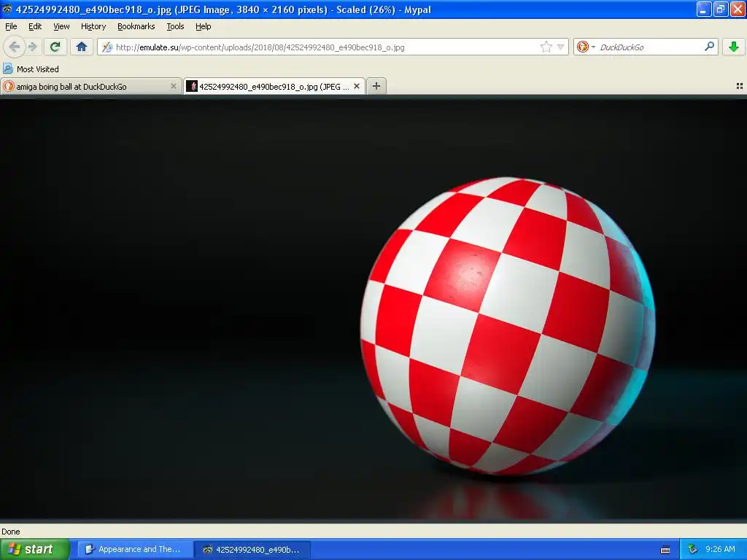Show all tabs list button

[x=740, y=86]
